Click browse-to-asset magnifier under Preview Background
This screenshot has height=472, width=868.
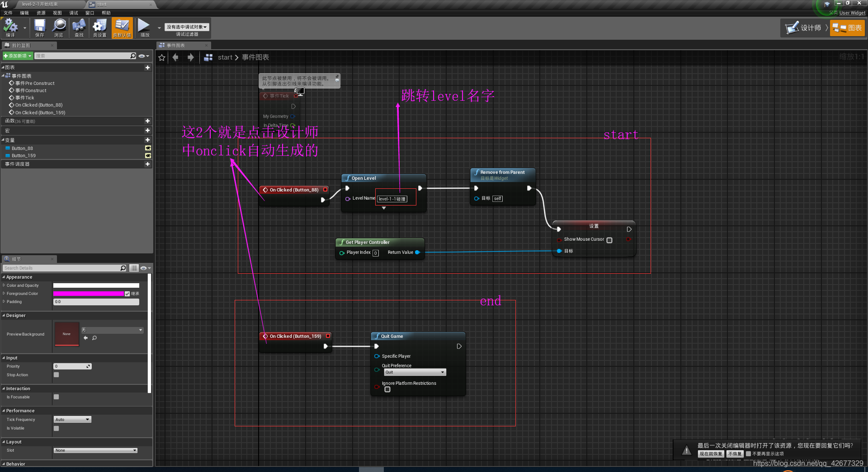click(x=94, y=338)
